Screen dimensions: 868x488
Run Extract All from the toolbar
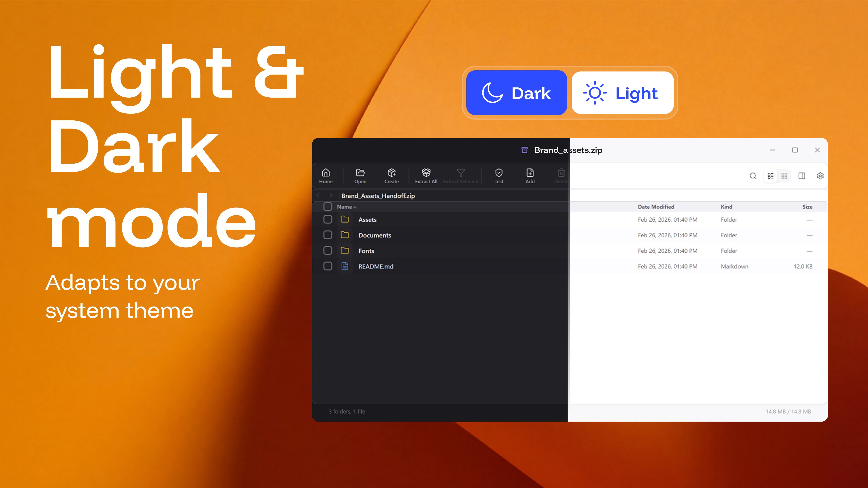[x=426, y=176]
